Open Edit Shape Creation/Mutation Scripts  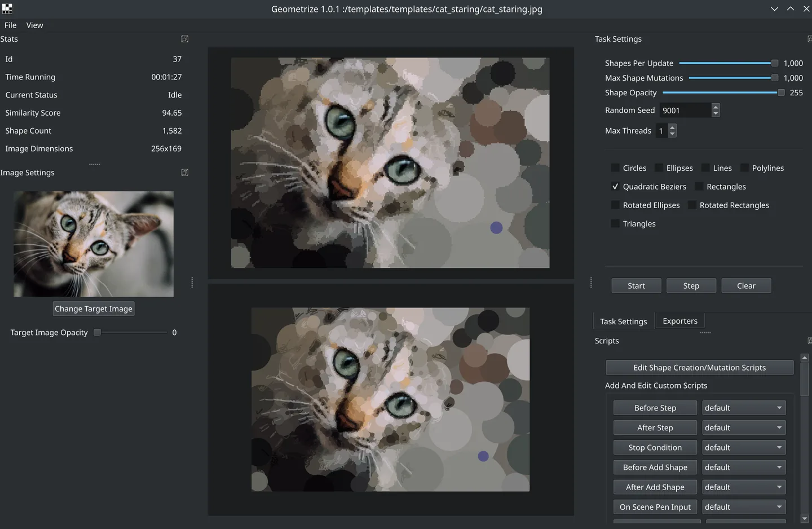[699, 368]
